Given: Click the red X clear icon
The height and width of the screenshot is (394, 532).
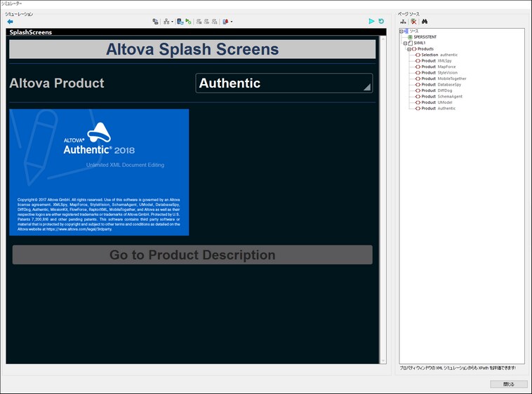Looking at the screenshot, I should point(413,22).
